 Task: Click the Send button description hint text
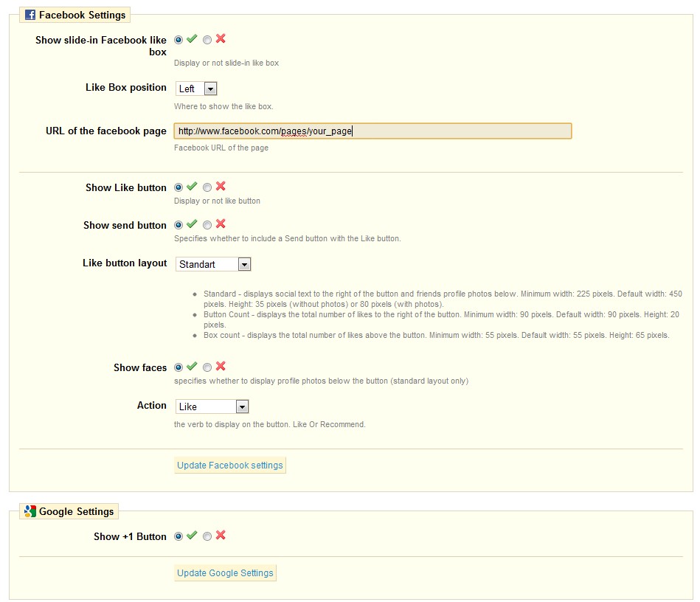pyautogui.click(x=288, y=238)
